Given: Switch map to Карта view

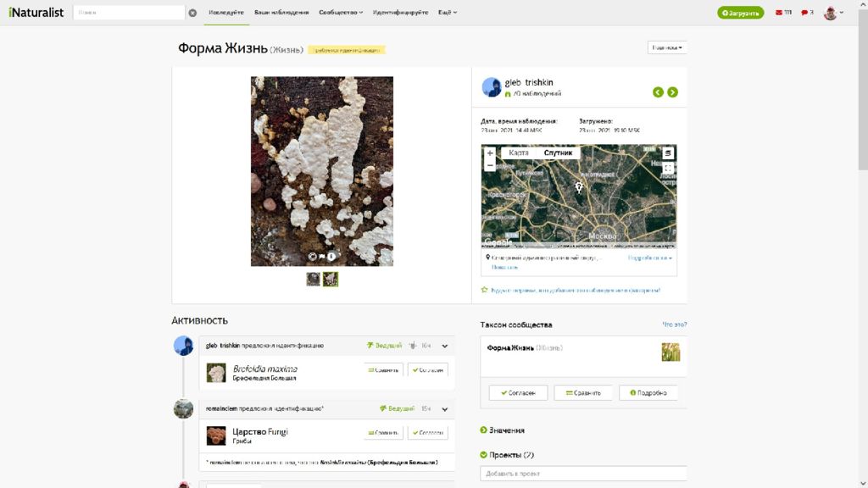Looking at the screenshot, I should coord(519,152).
